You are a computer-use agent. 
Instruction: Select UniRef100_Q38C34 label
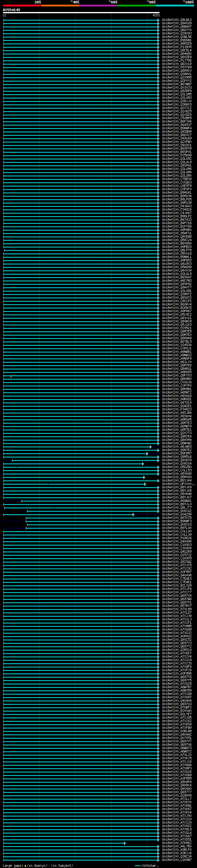point(176,856)
